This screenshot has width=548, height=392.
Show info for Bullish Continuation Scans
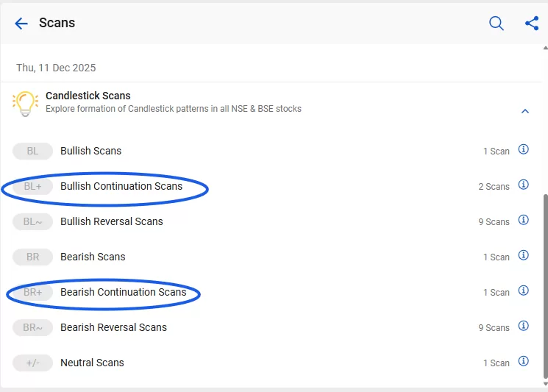[524, 185]
